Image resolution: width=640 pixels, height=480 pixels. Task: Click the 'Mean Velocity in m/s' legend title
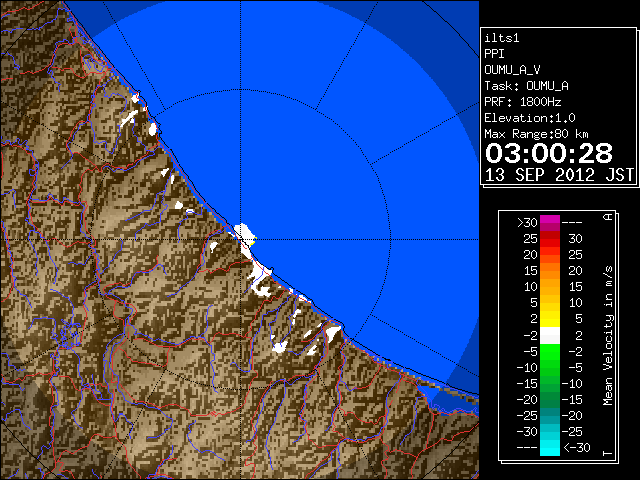[x=608, y=335]
